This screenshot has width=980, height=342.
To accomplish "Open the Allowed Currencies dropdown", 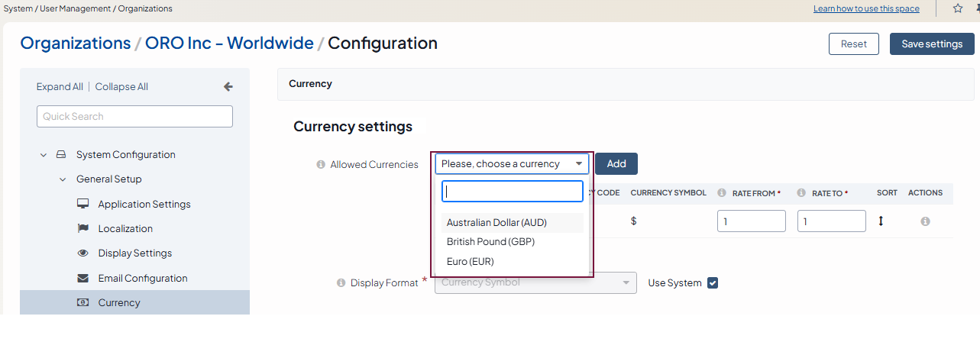I will (x=512, y=164).
